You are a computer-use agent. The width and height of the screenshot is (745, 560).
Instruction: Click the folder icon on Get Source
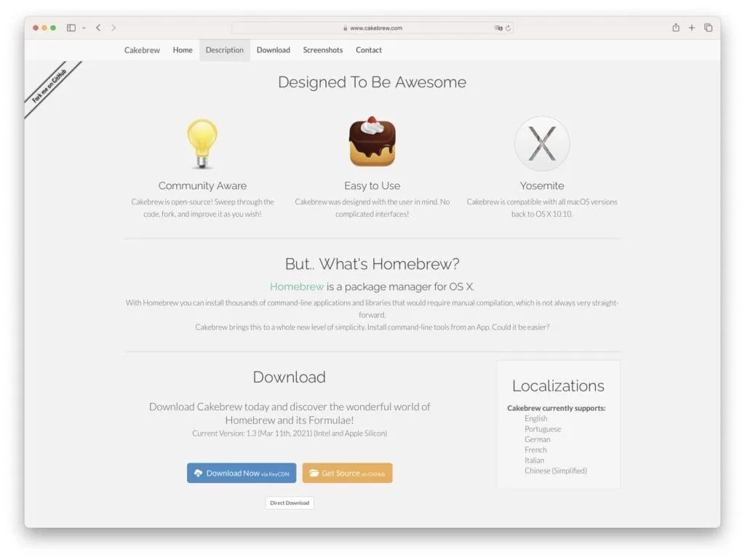pos(314,473)
